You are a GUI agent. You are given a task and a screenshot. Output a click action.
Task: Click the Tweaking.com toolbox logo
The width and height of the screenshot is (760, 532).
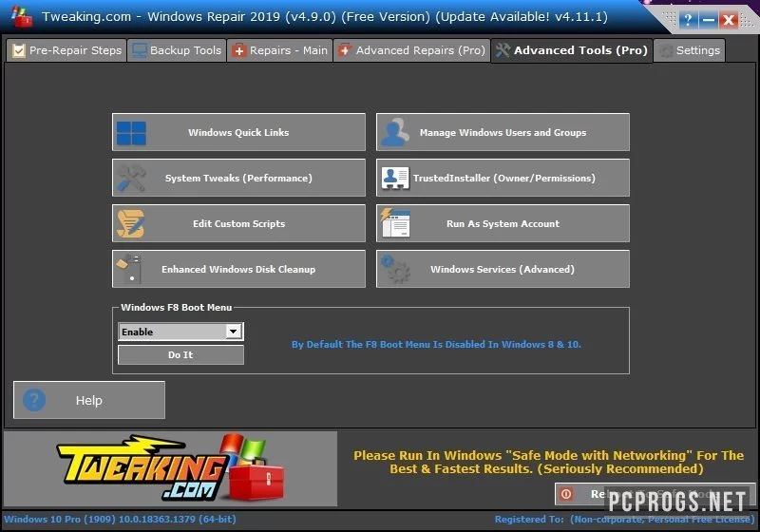[x=170, y=467]
